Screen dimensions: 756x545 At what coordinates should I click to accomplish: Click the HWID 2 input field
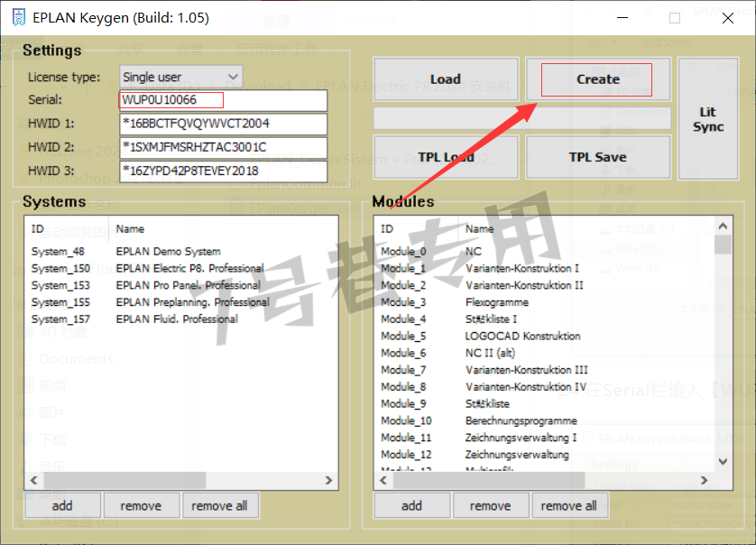pyautogui.click(x=223, y=148)
